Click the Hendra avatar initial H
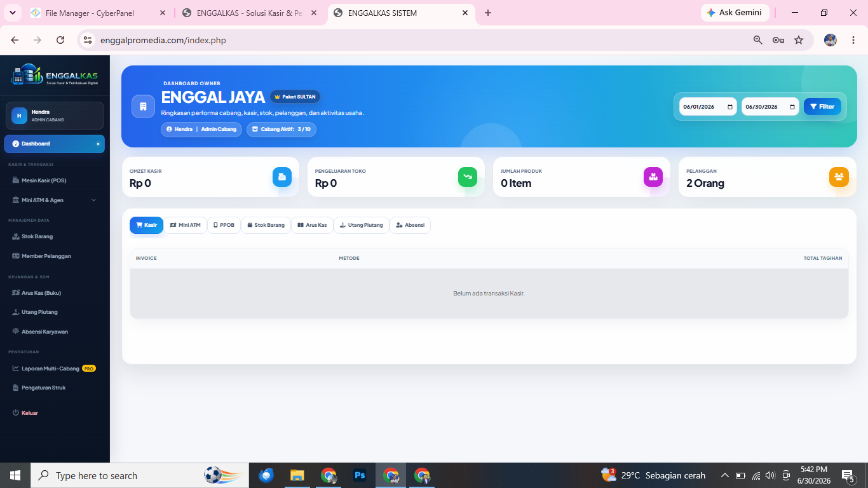Viewport: 868px width, 488px height. 19,116
